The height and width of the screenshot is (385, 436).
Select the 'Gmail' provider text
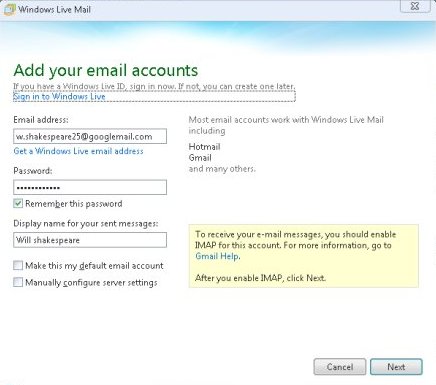click(x=200, y=158)
